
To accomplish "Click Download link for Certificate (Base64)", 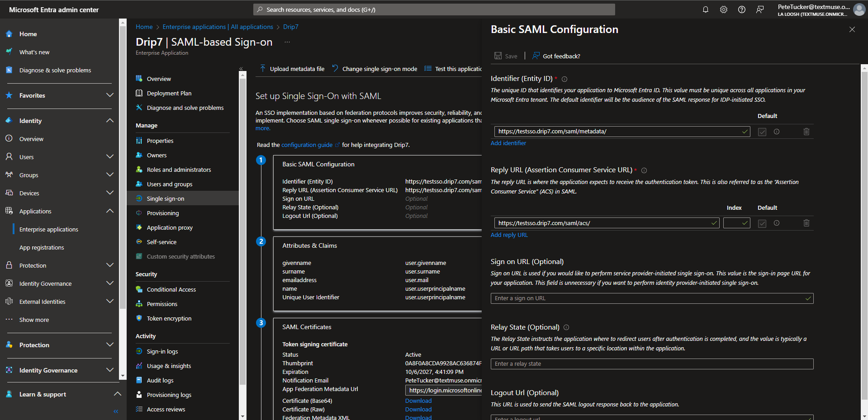I will point(418,401).
